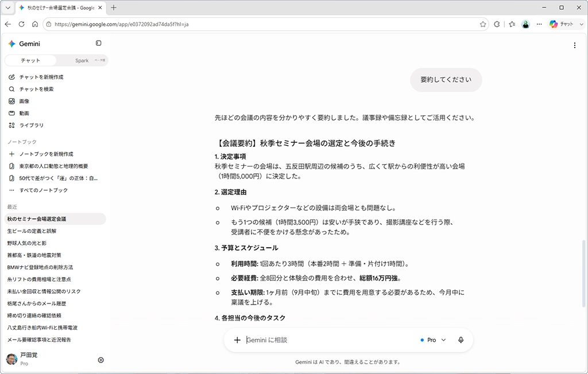Expand the Pro model selector dropdown
Image resolution: width=588 pixels, height=374 pixels.
433,340
